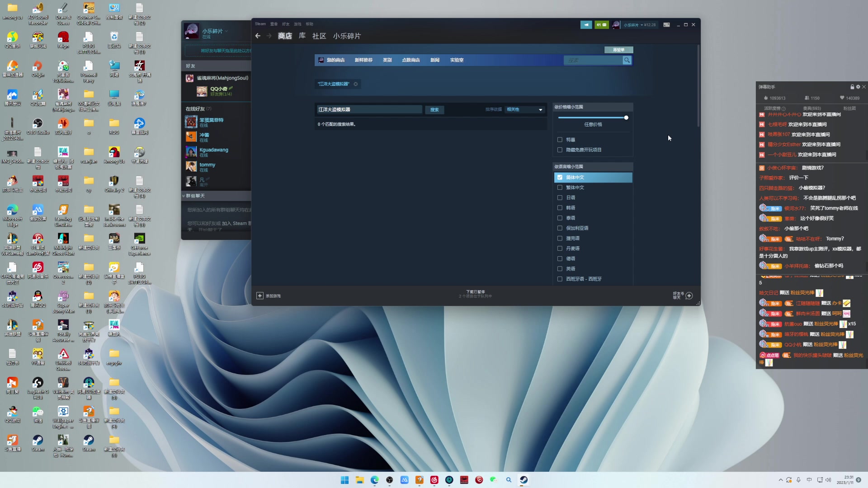The image size is (868, 488).
Task: Select the Farming Simulator desktop icon
Action: pos(63,216)
